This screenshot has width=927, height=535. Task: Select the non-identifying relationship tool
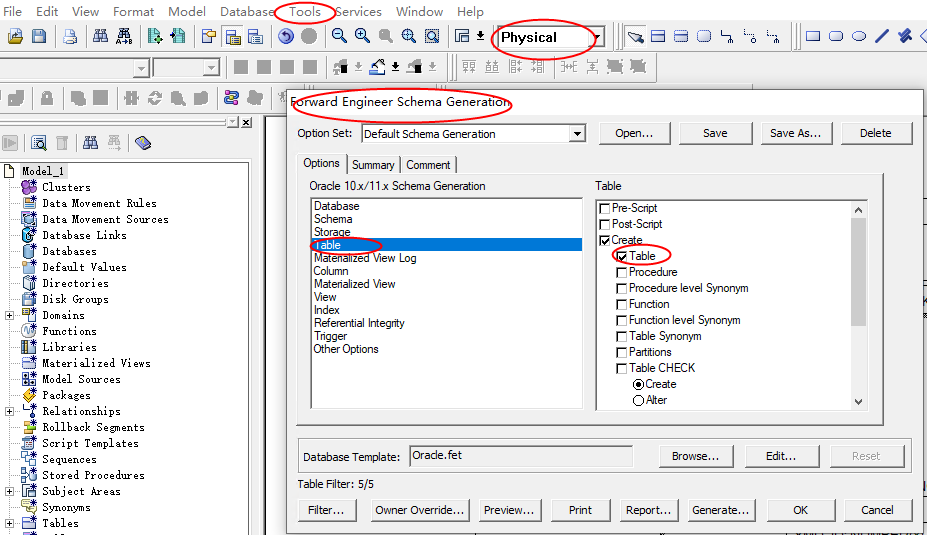[773, 37]
